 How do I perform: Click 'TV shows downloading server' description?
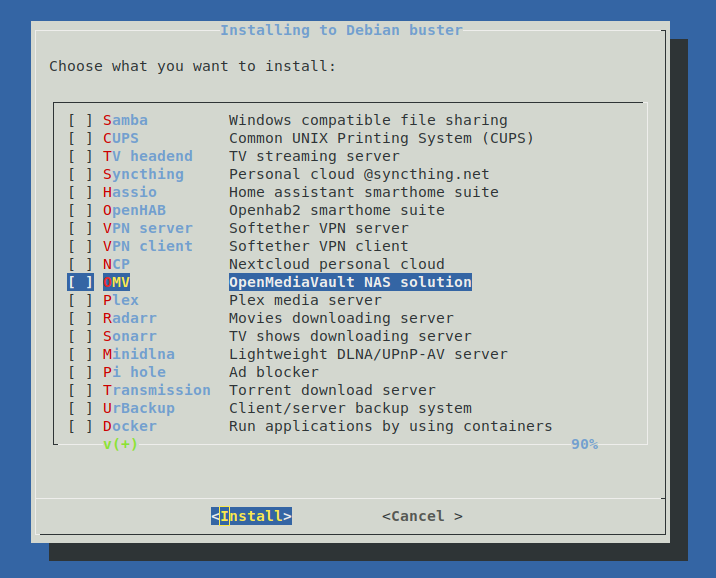350,336
